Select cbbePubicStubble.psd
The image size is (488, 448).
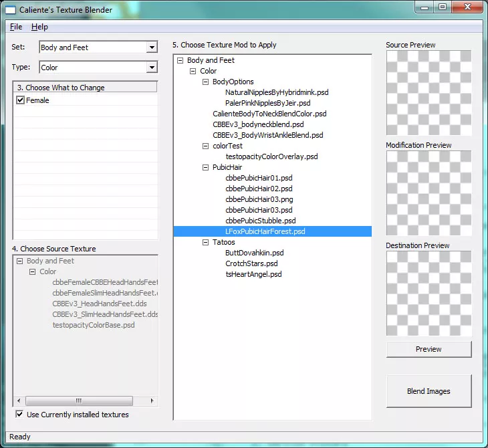[x=261, y=221]
